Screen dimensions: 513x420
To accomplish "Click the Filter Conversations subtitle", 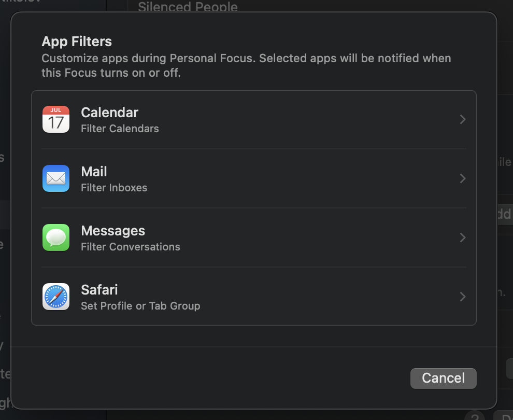I will pyautogui.click(x=131, y=247).
